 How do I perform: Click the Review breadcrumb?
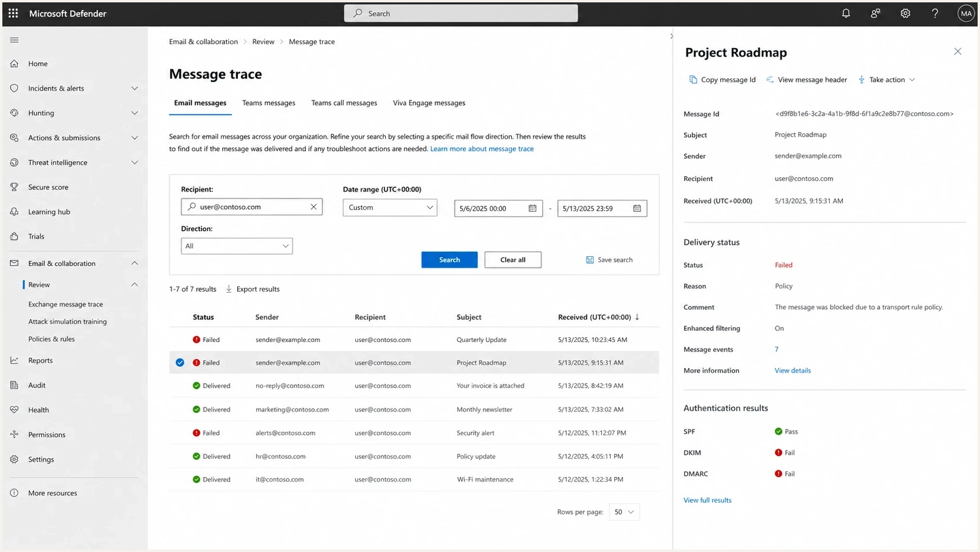click(263, 42)
